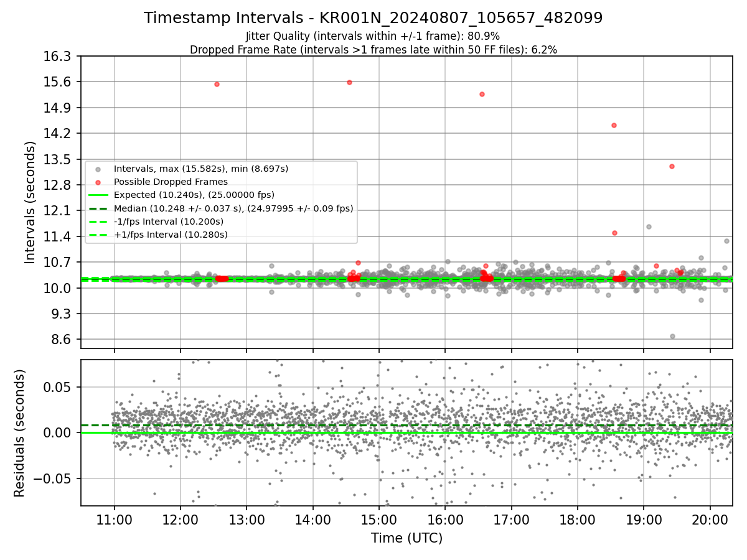Screen dimensions: 747x560
Task: Click the 'Jitter Quality' subtitle line
Action: (373, 36)
